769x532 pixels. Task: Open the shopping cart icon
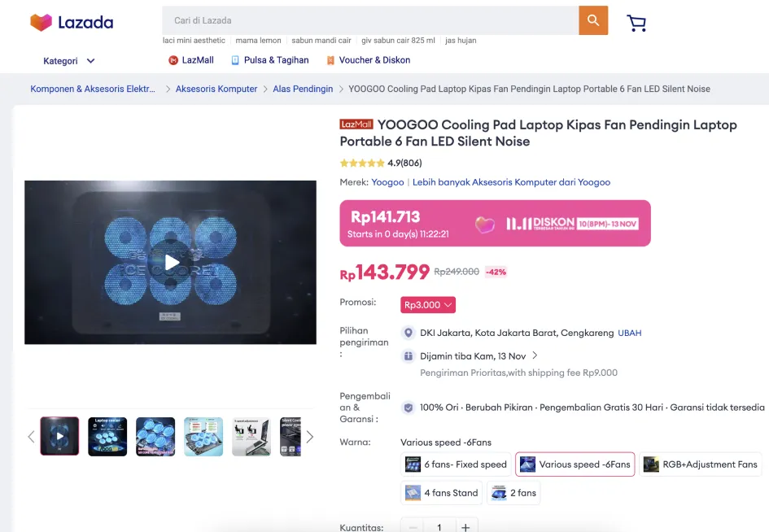pos(636,23)
